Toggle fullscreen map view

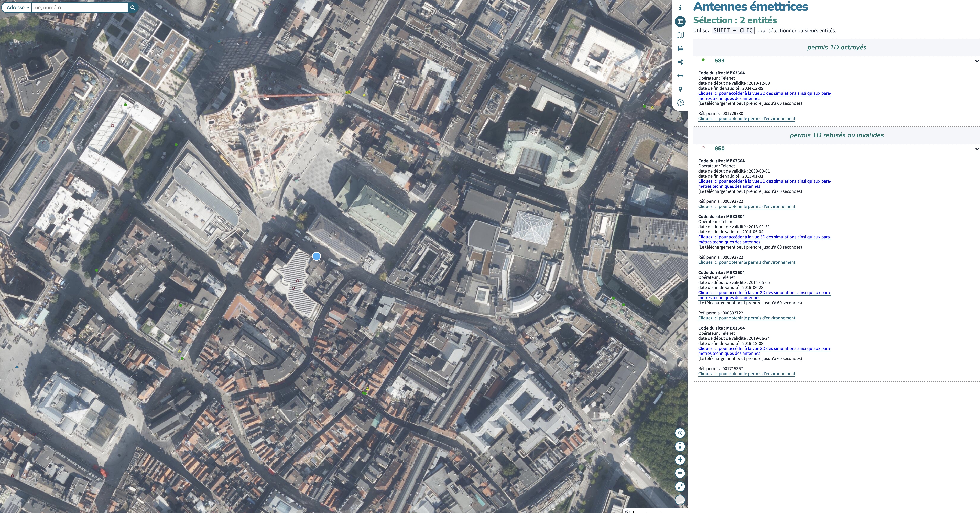[x=680, y=486]
